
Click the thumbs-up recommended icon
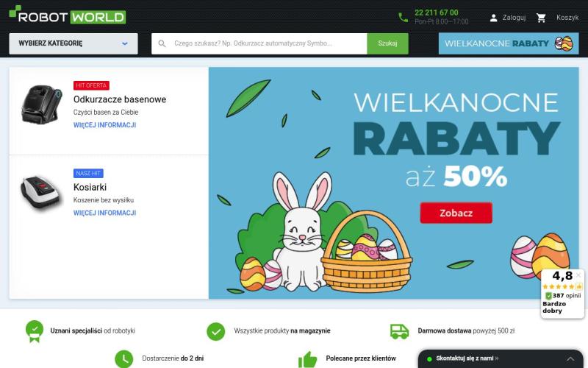pyautogui.click(x=307, y=359)
